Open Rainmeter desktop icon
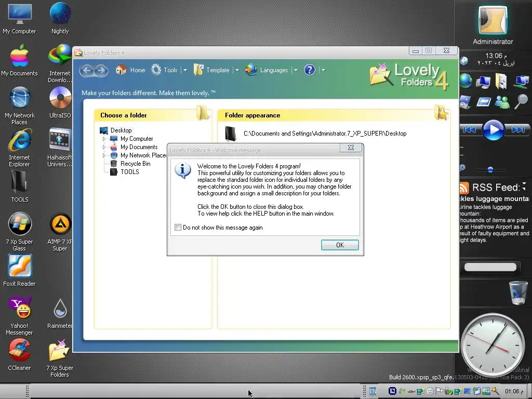532x399 pixels. (x=60, y=312)
